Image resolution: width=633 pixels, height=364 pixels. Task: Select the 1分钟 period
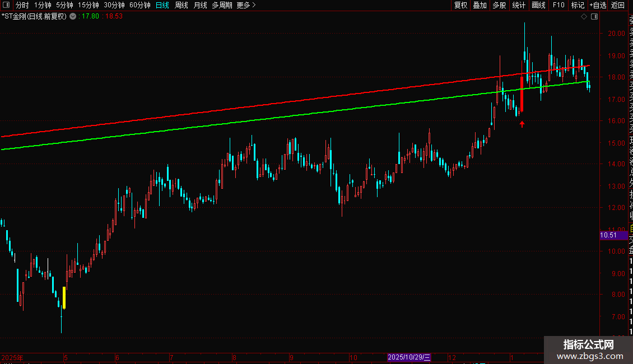coord(43,5)
